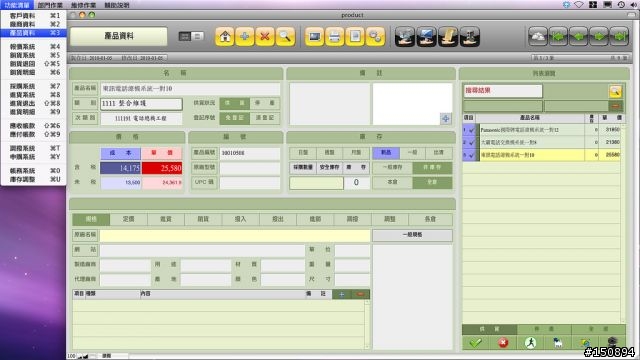Viewport: 640px width, 360px height.
Task: Click the 類別 field showing 1111
Action: click(141, 104)
